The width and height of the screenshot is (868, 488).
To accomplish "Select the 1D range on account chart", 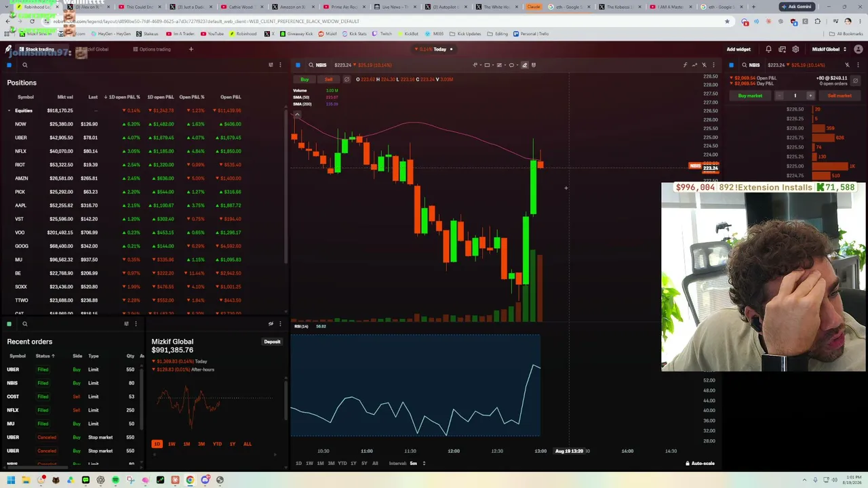I will click(x=157, y=444).
